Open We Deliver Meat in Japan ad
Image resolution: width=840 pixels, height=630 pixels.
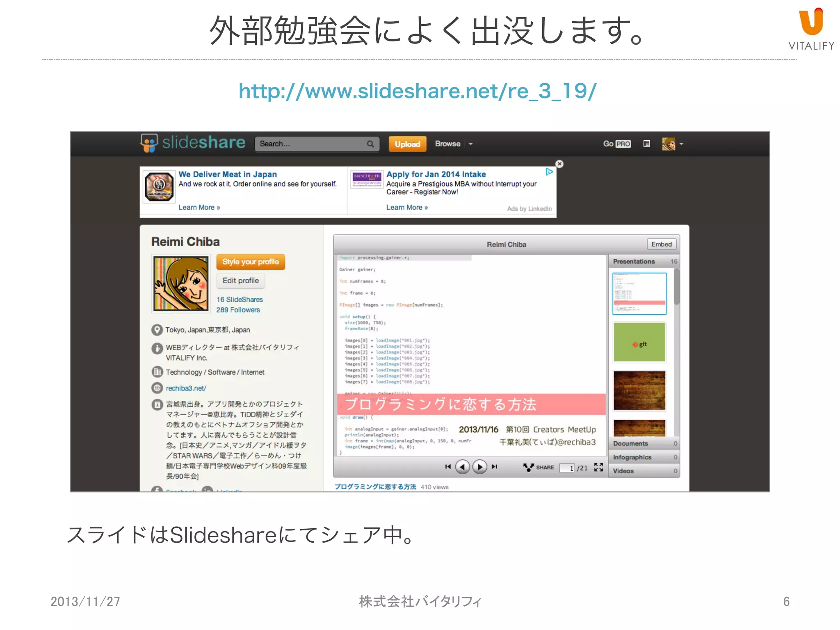pos(228,174)
